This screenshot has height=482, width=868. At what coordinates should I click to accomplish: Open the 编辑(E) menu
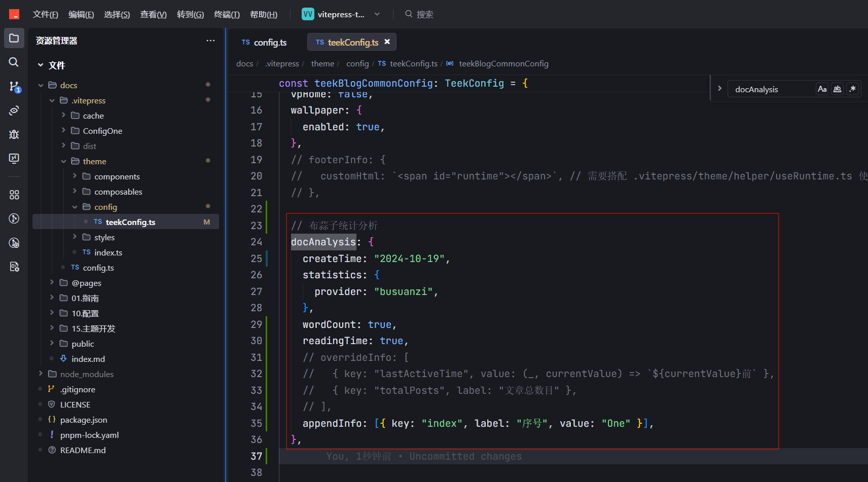pos(81,14)
